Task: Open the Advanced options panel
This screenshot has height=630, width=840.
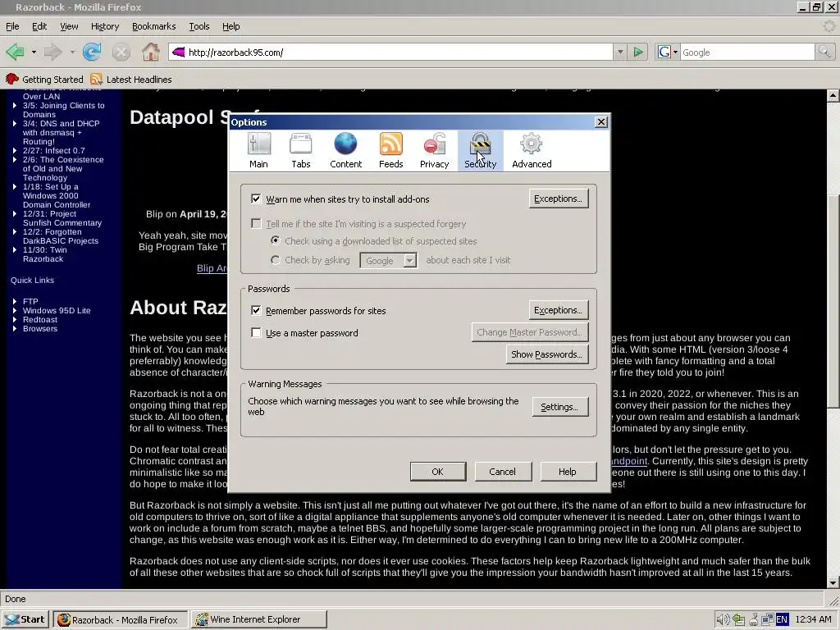Action: [x=532, y=151]
